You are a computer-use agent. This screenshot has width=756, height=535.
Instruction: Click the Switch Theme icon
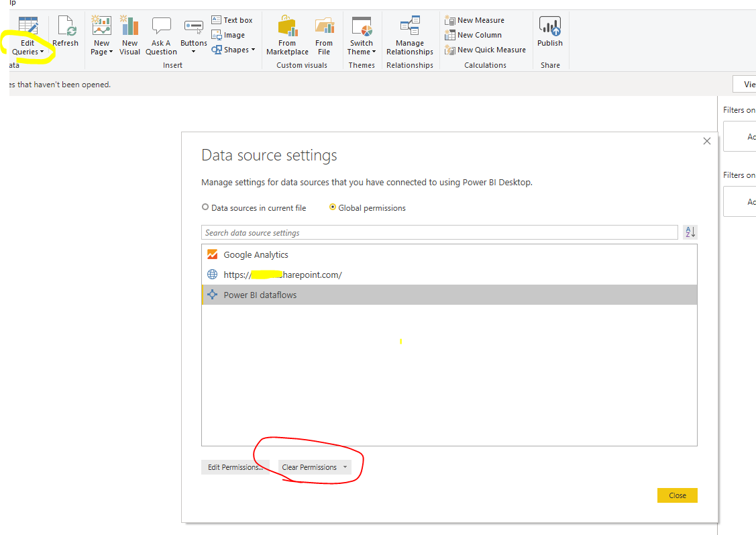point(362,27)
